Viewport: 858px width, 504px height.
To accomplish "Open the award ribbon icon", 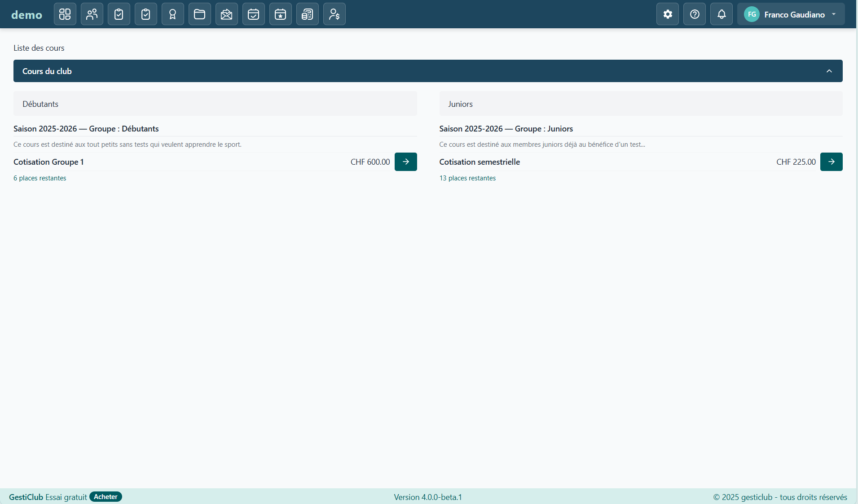I will point(173,14).
